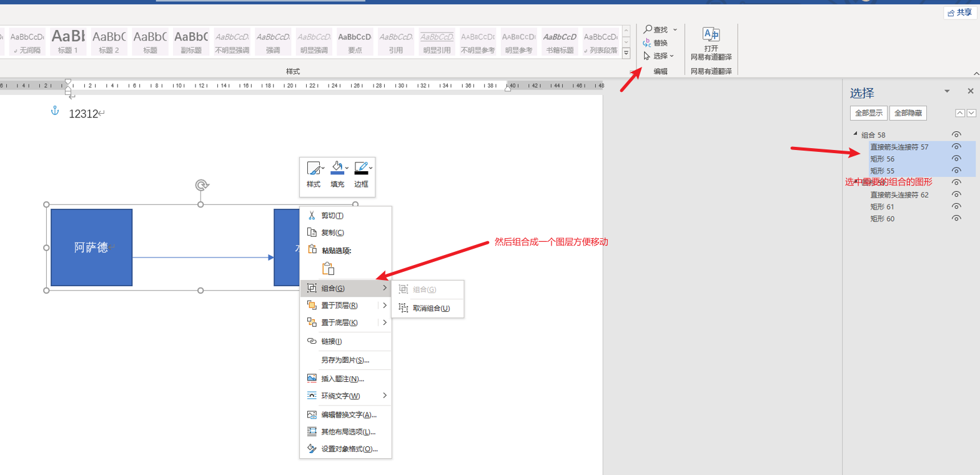This screenshot has width=980, height=475.
Task: Open 网易有道翻译 translator button
Action: (711, 44)
